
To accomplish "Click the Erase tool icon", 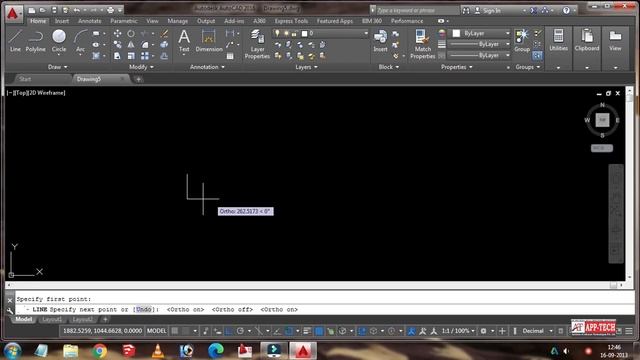I will [164, 33].
